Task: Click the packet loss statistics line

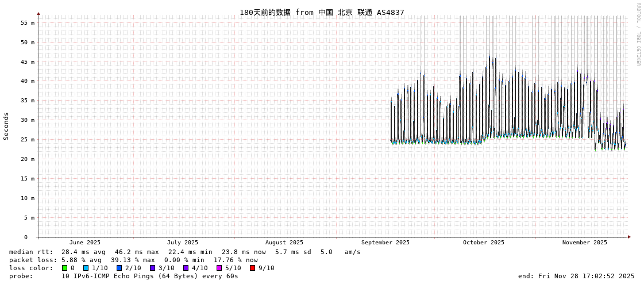Action: [x=133, y=260]
